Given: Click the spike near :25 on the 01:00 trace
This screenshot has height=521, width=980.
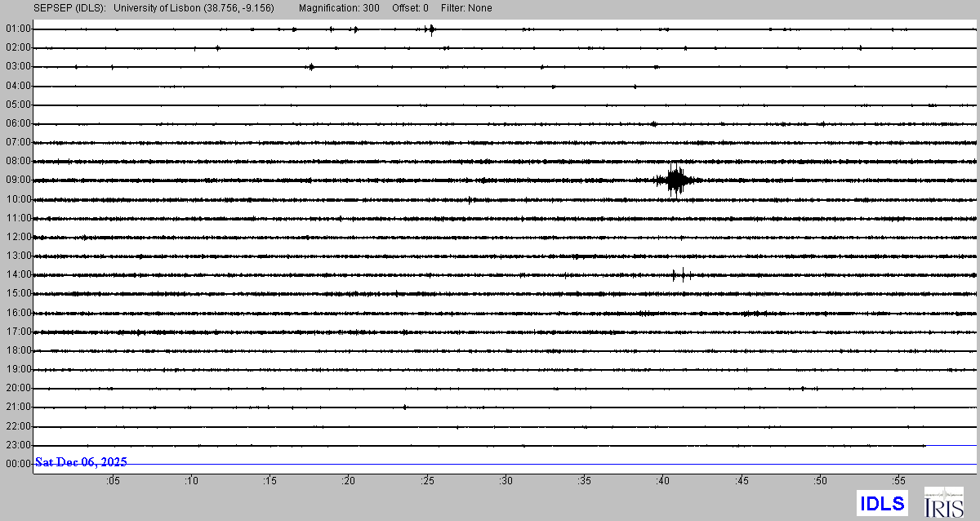Looking at the screenshot, I should 431,29.
